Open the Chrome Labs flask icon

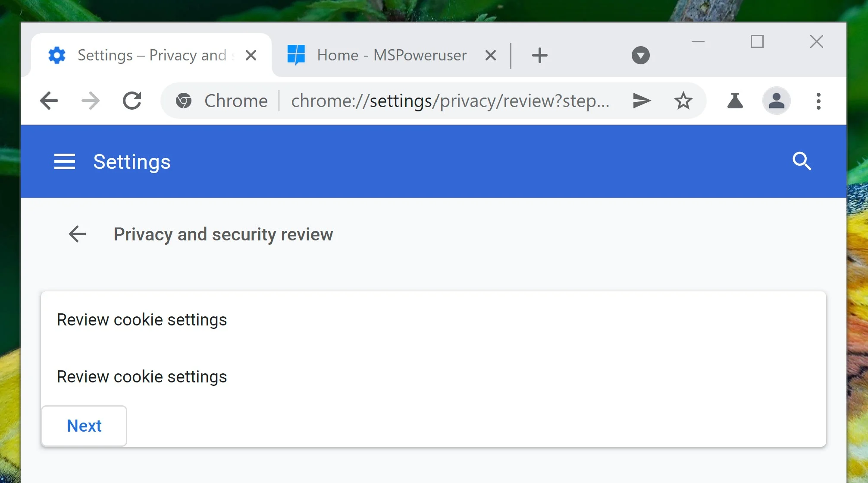pos(735,101)
